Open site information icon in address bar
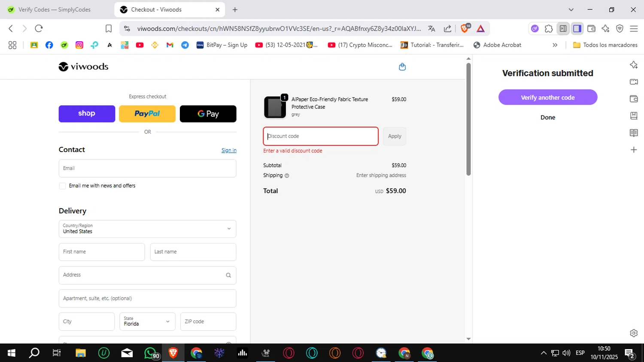The width and height of the screenshot is (644, 362). (127, 28)
